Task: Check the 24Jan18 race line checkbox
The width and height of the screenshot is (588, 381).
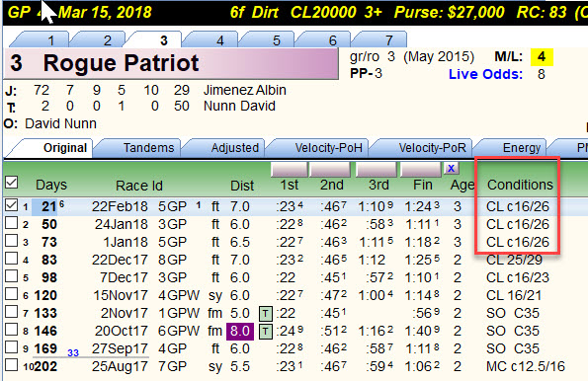Action: pyautogui.click(x=11, y=223)
